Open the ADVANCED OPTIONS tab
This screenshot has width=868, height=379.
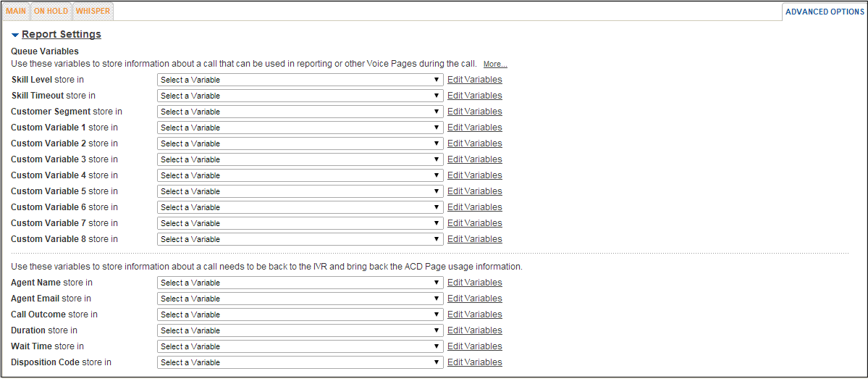tap(825, 12)
